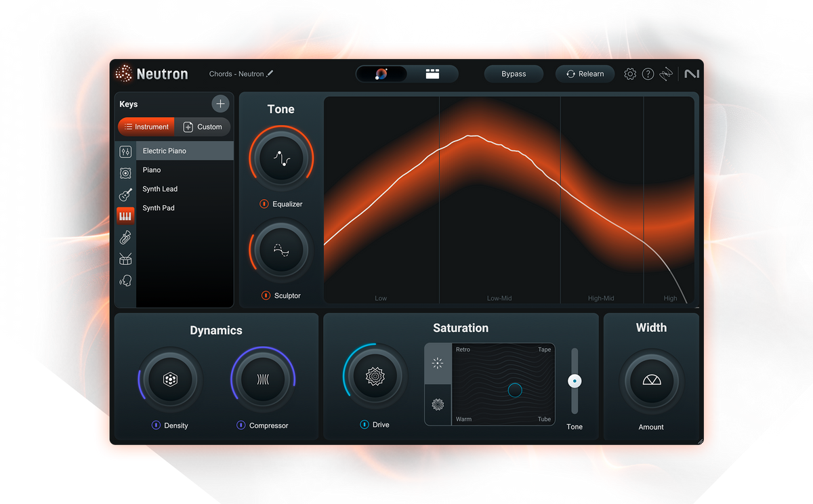The width and height of the screenshot is (813, 504).
Task: Select Synth Lead from the list
Action: click(185, 189)
